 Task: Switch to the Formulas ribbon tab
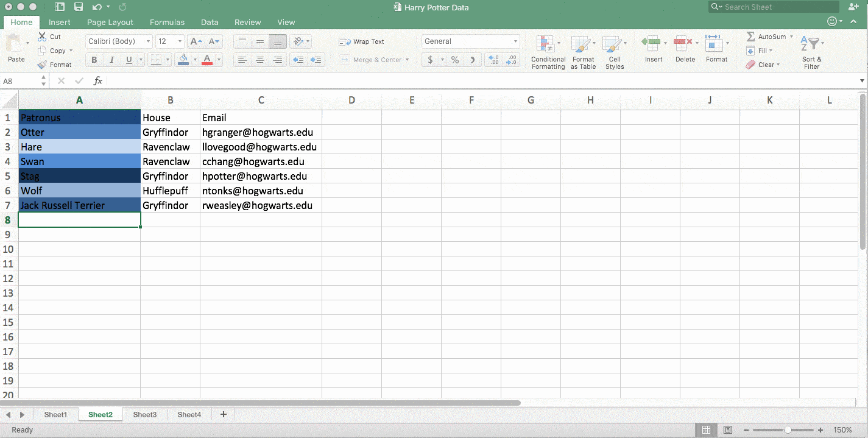[x=167, y=22]
